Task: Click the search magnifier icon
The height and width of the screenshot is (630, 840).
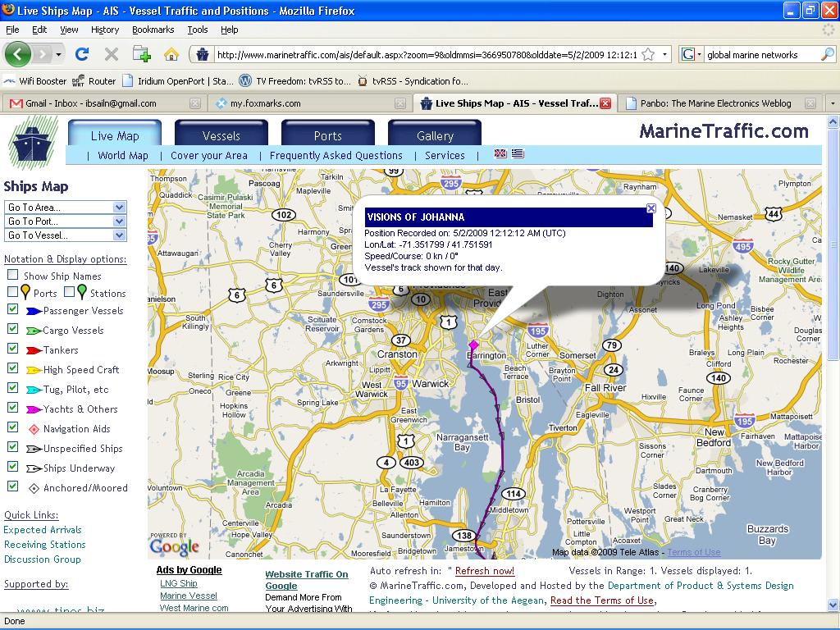Action: pyautogui.click(x=827, y=54)
